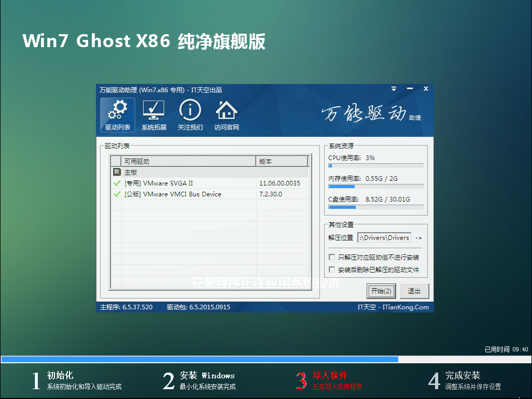Click the green check icon beside VMware SVGA II

pos(116,183)
